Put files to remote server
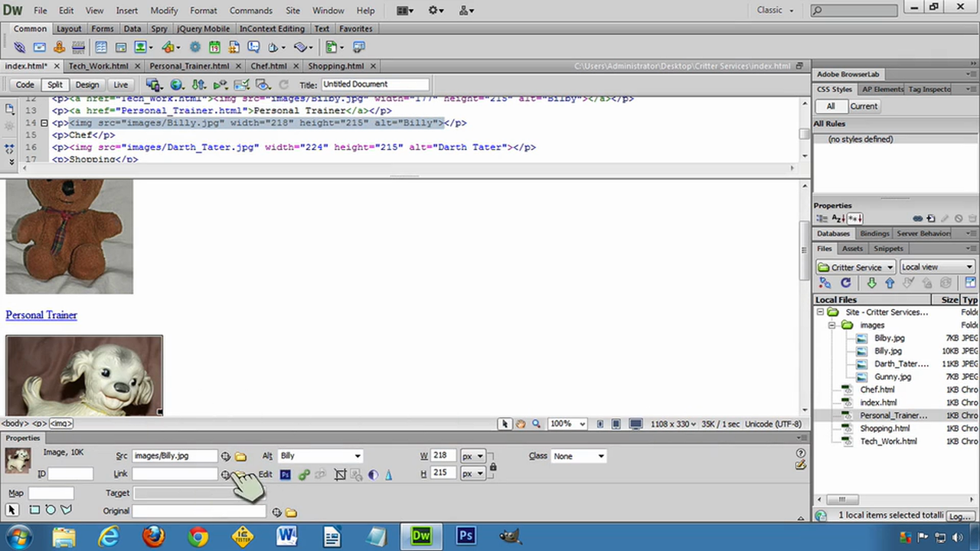The height and width of the screenshot is (551, 980). point(890,282)
